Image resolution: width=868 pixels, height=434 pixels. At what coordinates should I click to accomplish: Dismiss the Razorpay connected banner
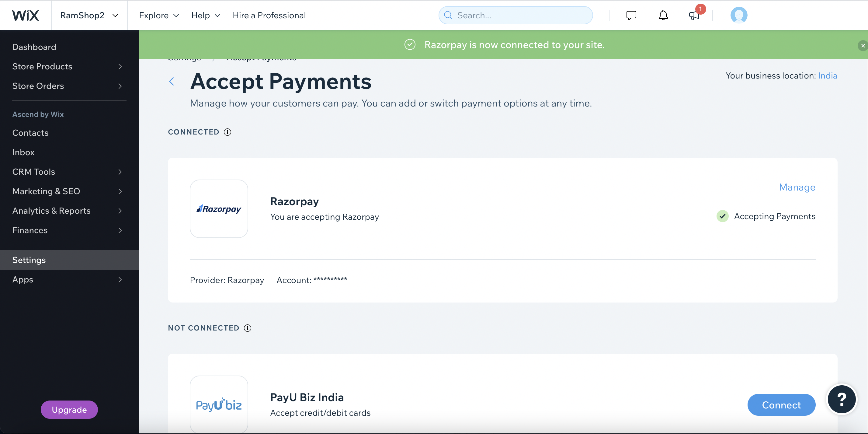pyautogui.click(x=862, y=46)
